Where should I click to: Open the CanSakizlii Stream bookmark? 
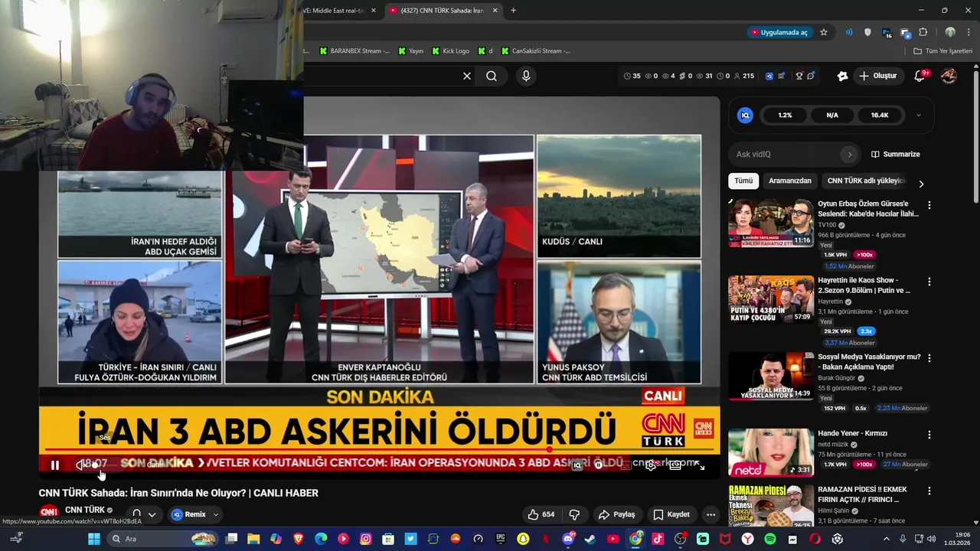click(x=536, y=51)
